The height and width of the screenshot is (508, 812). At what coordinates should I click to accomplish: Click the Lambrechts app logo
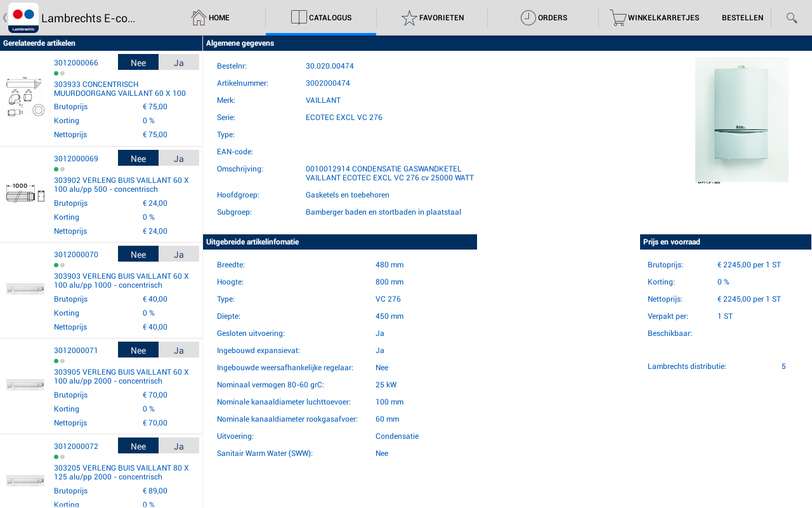pos(23,18)
